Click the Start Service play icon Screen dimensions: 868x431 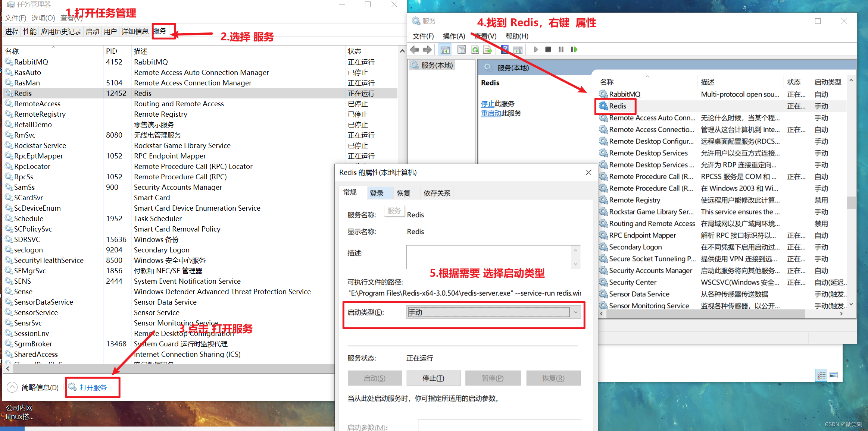(536, 50)
